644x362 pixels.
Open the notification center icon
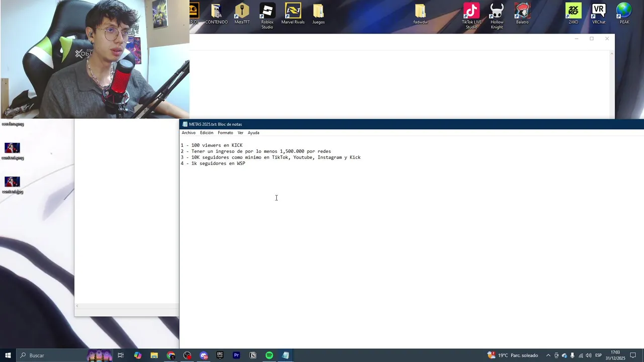coord(633,355)
